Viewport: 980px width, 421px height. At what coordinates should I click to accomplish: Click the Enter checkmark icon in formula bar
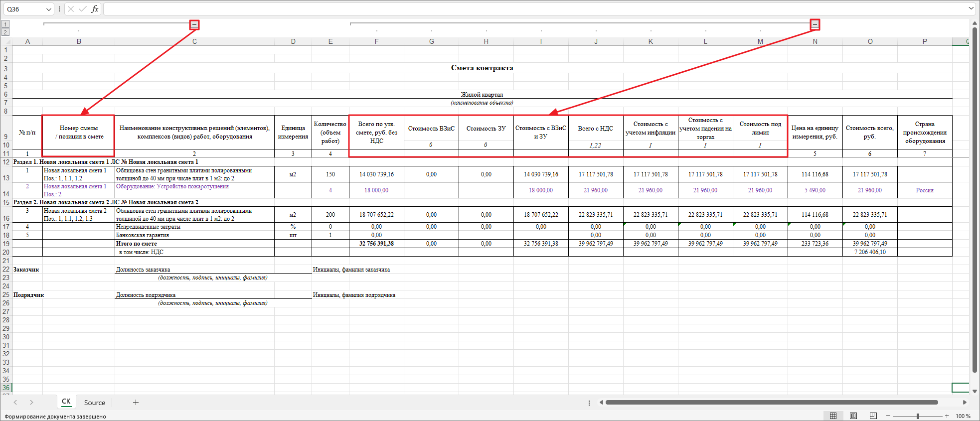[x=82, y=9]
